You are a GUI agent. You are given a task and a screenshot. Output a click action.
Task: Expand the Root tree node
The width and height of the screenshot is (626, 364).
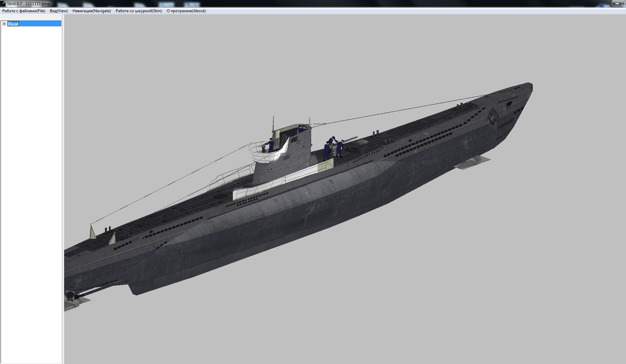click(x=4, y=24)
